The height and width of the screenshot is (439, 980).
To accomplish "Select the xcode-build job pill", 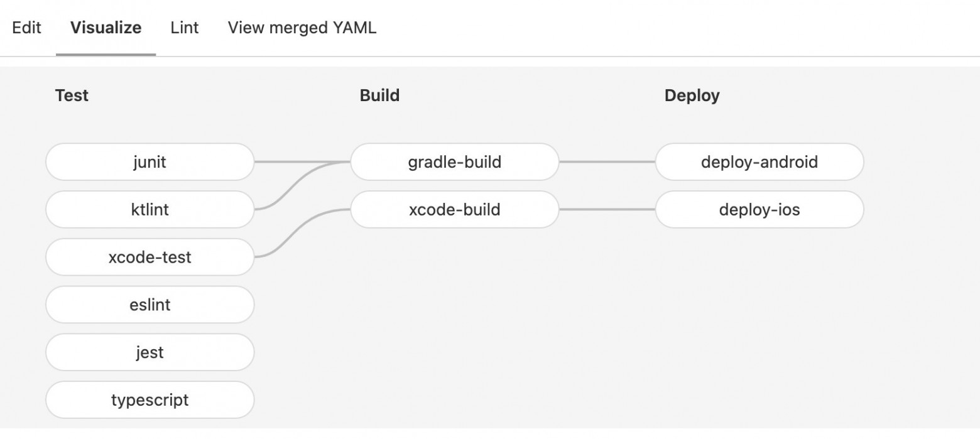I will coord(454,210).
